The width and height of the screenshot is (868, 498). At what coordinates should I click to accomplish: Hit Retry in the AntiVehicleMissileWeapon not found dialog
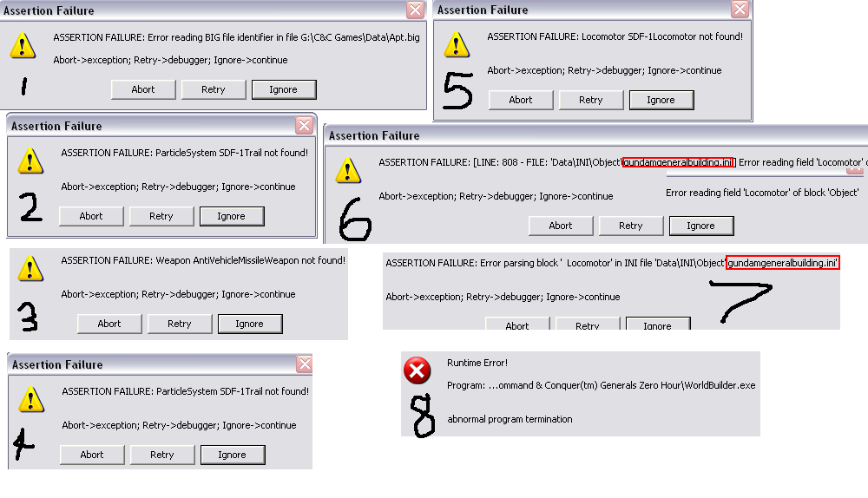pos(180,324)
